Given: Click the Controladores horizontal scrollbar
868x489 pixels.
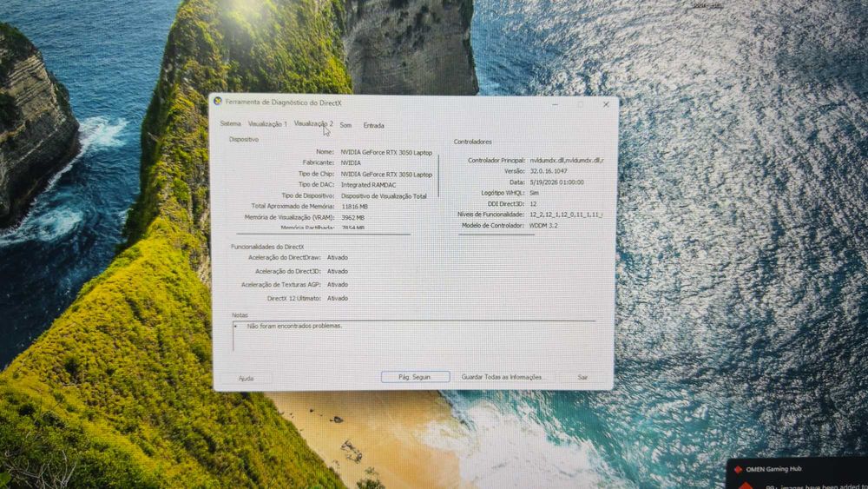Looking at the screenshot, I should coord(496,235).
